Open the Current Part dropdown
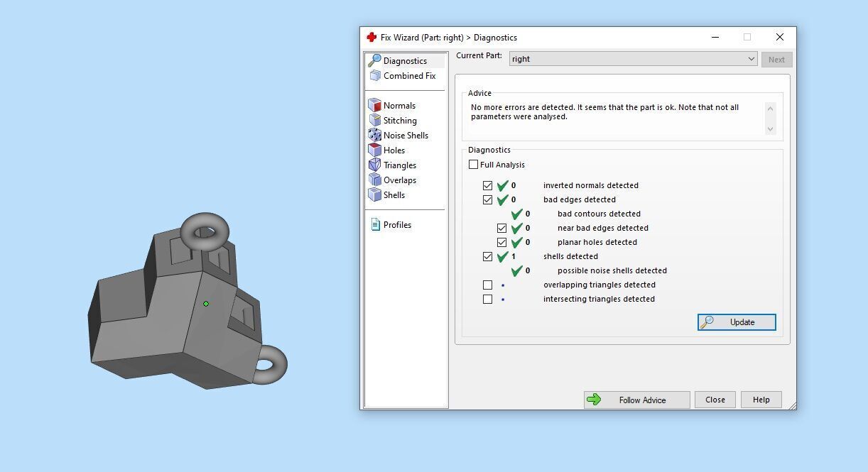 pos(634,59)
